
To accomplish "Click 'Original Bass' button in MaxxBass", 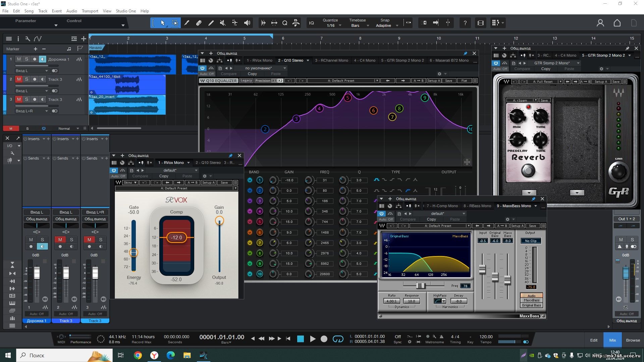I will click(x=531, y=305).
